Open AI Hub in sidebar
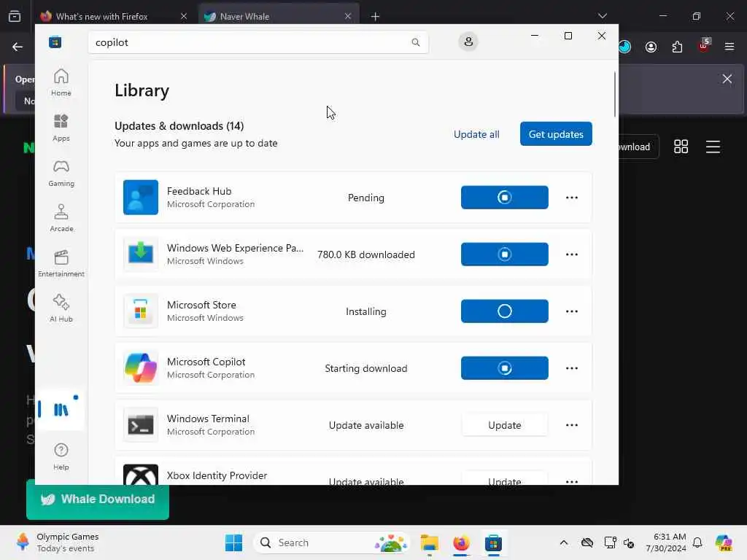 click(x=61, y=308)
